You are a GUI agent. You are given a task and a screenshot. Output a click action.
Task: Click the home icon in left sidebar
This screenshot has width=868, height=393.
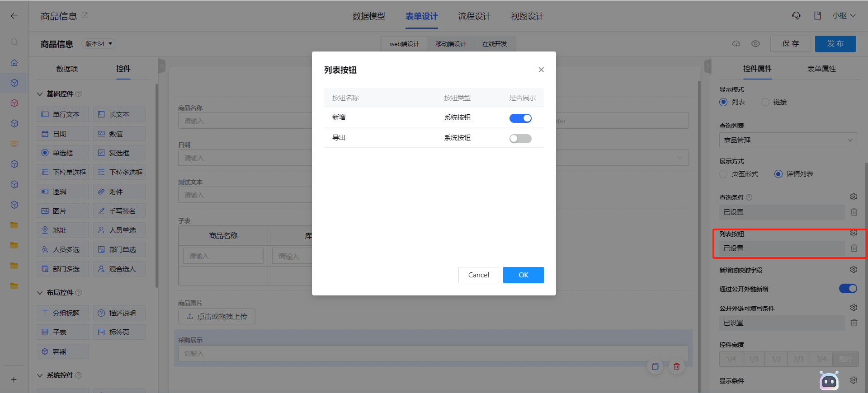coord(14,62)
